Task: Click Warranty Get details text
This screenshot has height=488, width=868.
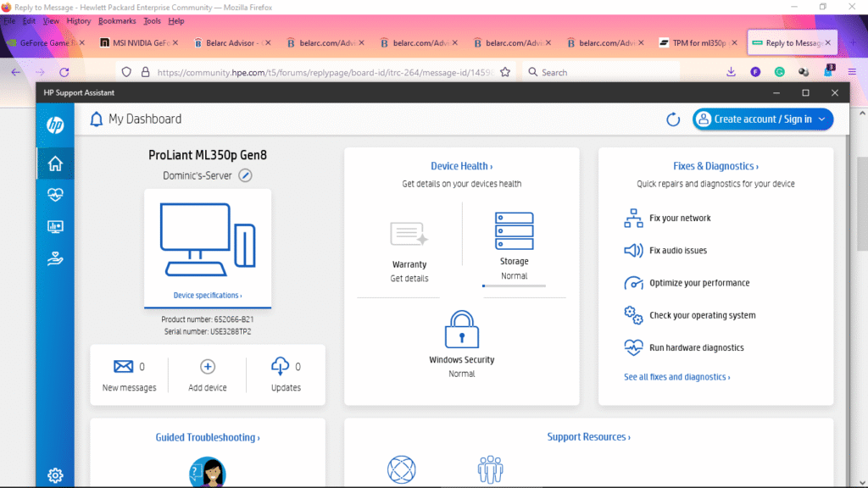Action: coord(409,278)
